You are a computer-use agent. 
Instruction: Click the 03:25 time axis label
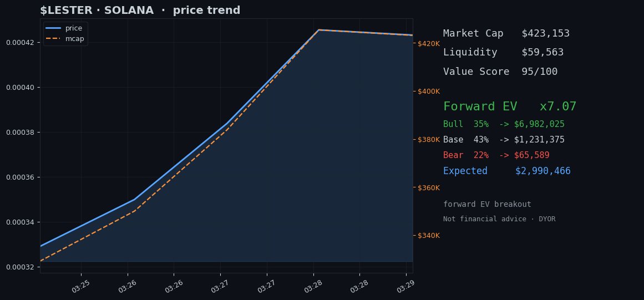pos(80,287)
